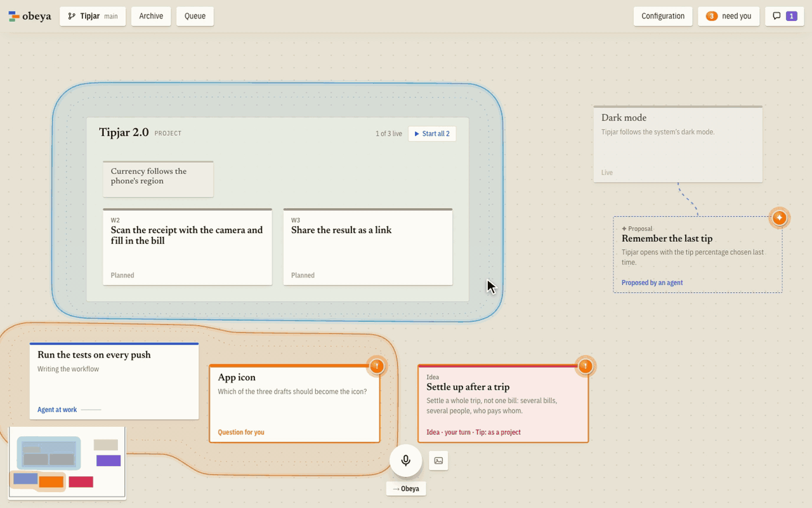Click the Writing the workflow text
Image resolution: width=812 pixels, height=508 pixels.
pyautogui.click(x=68, y=369)
